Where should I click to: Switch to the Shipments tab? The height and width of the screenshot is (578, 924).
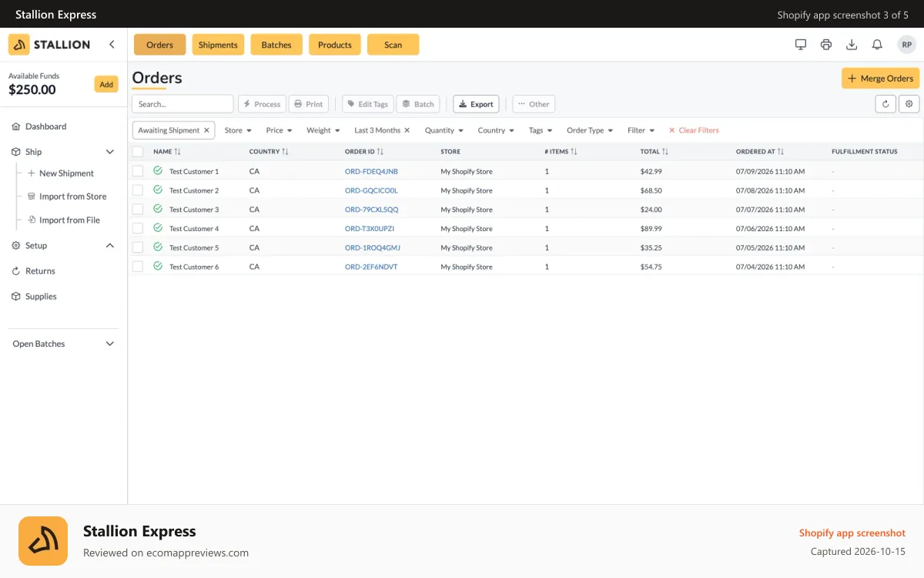pyautogui.click(x=218, y=45)
